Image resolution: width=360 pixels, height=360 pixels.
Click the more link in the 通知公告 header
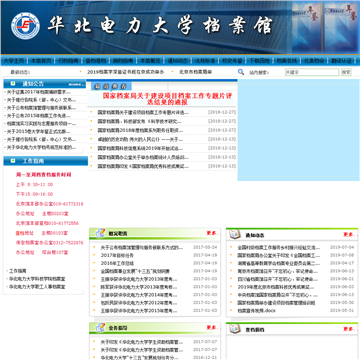[x=77, y=84]
